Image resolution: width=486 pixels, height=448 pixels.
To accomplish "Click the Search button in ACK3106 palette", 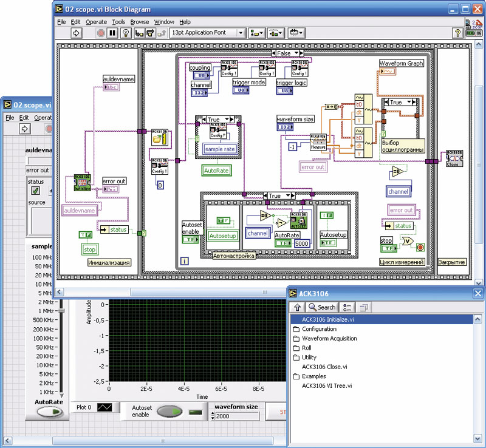I will coord(321,307).
